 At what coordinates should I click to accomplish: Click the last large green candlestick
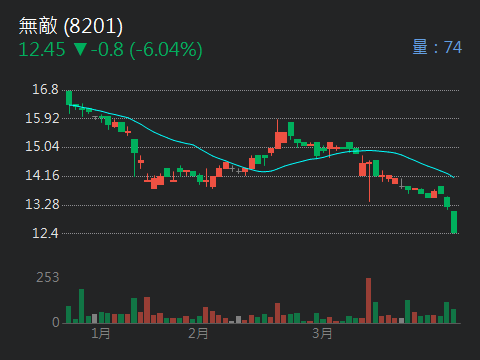pos(454,222)
